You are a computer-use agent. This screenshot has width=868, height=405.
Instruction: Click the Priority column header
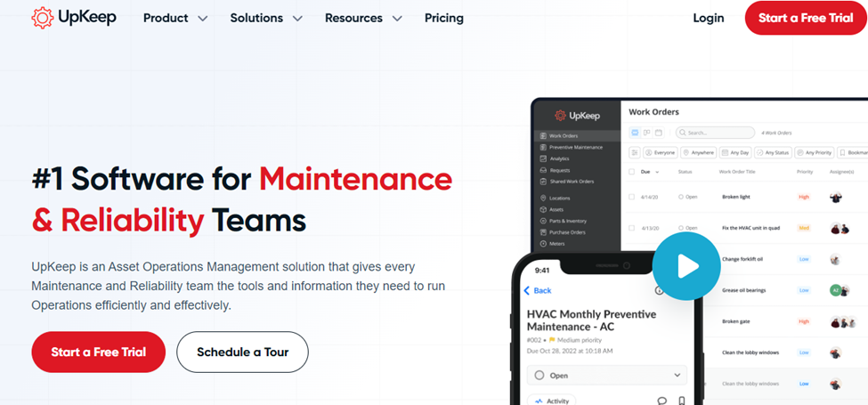point(805,172)
